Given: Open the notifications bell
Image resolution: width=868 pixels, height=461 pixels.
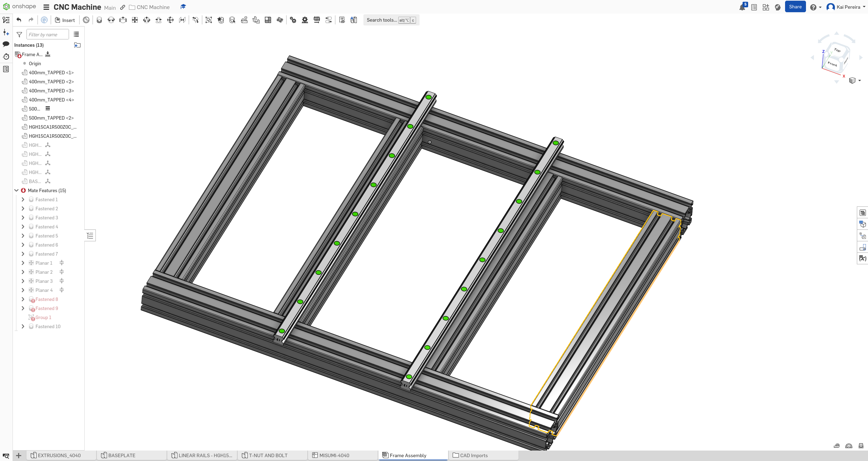Looking at the screenshot, I should point(742,7).
